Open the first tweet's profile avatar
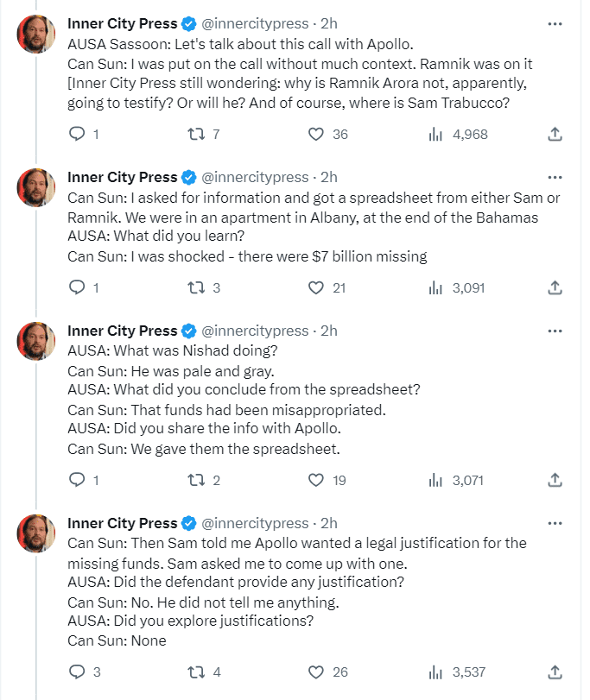 coord(38,35)
